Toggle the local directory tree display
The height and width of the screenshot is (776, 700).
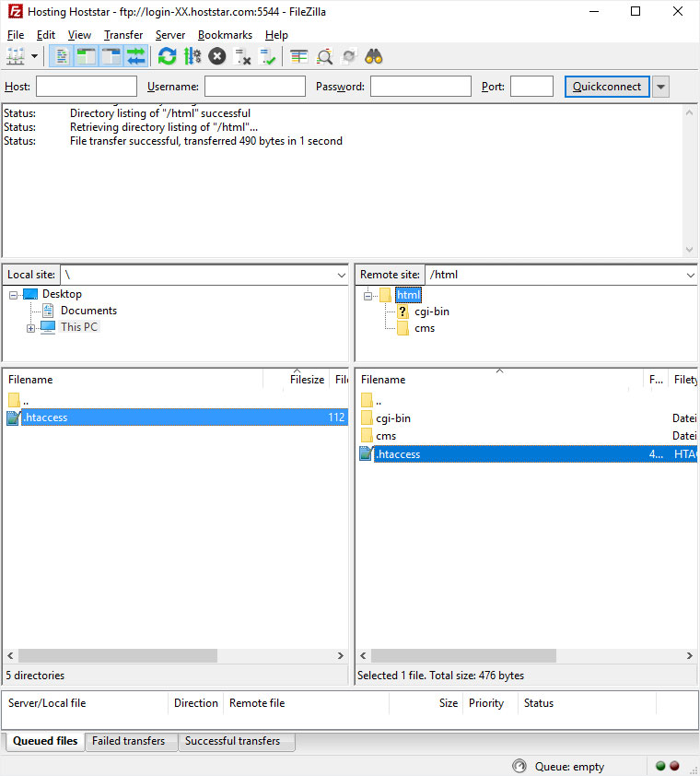tap(86, 56)
